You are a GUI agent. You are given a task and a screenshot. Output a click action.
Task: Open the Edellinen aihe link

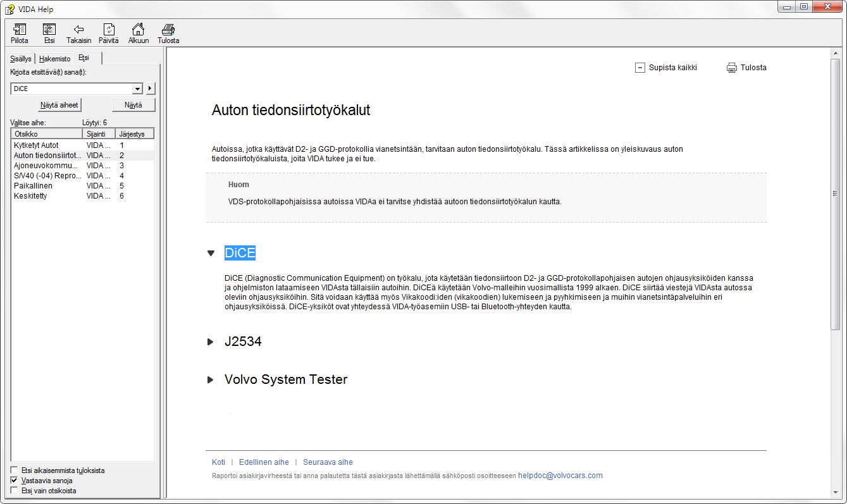(264, 462)
